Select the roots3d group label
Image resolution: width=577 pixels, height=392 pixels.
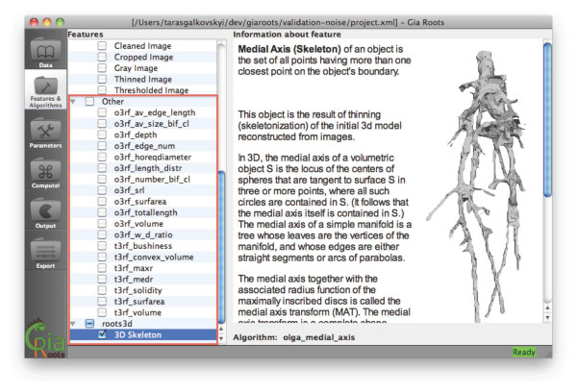click(x=117, y=324)
